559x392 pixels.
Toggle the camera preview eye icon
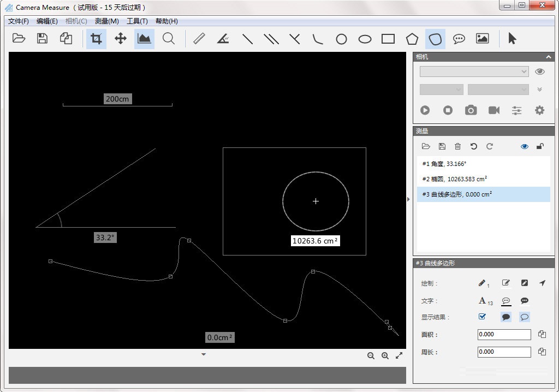coord(540,71)
